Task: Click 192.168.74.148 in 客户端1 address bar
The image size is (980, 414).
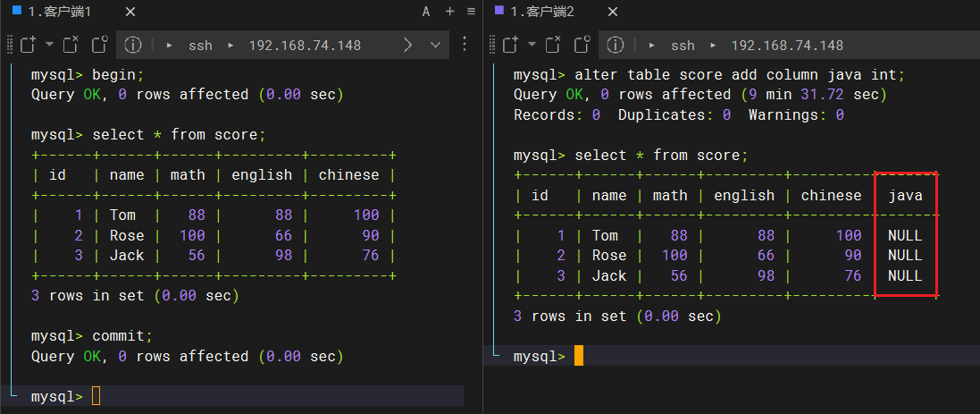Action: 305,46
